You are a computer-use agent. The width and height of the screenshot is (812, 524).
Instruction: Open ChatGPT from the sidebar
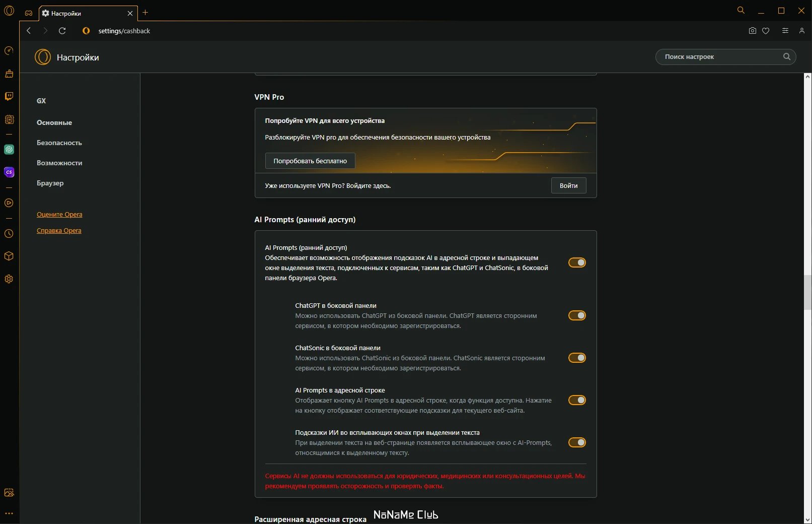coord(9,150)
